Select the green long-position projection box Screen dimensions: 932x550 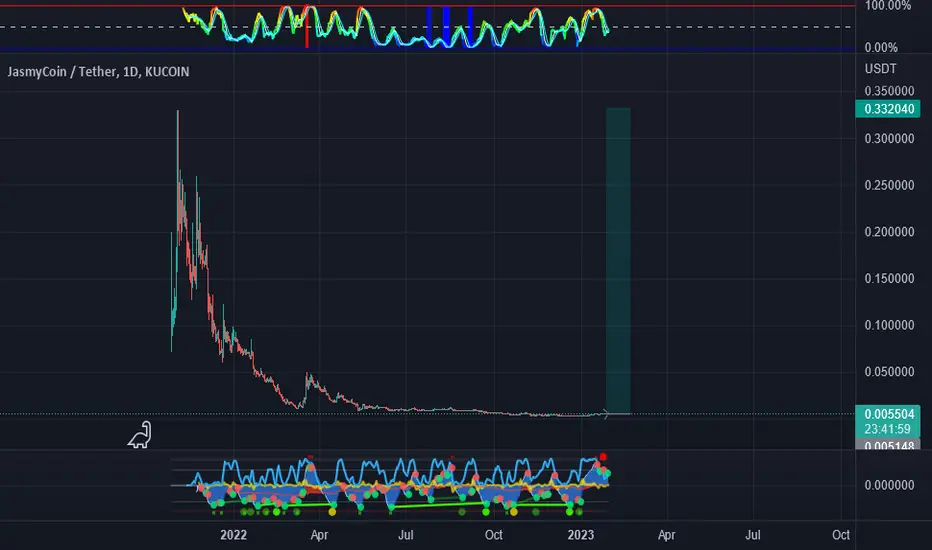(x=618, y=260)
